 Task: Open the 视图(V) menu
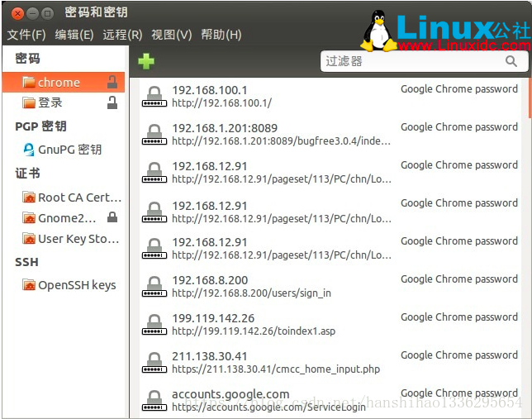click(172, 35)
